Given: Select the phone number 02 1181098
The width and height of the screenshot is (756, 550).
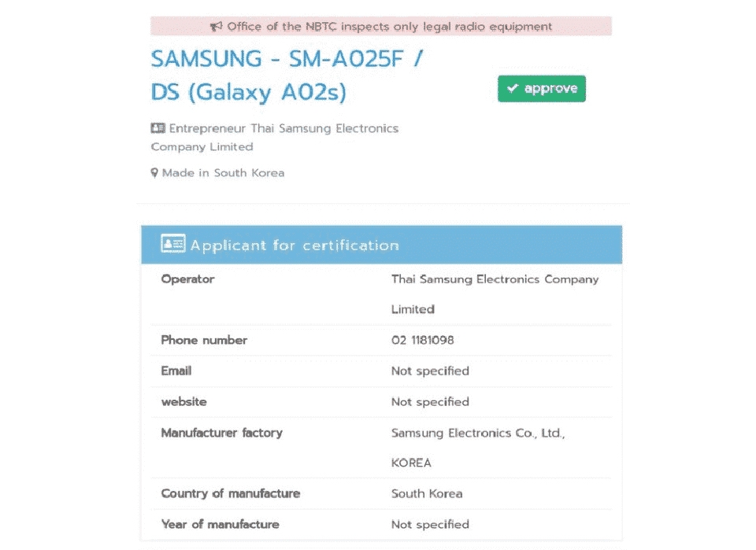Looking at the screenshot, I should pos(422,340).
